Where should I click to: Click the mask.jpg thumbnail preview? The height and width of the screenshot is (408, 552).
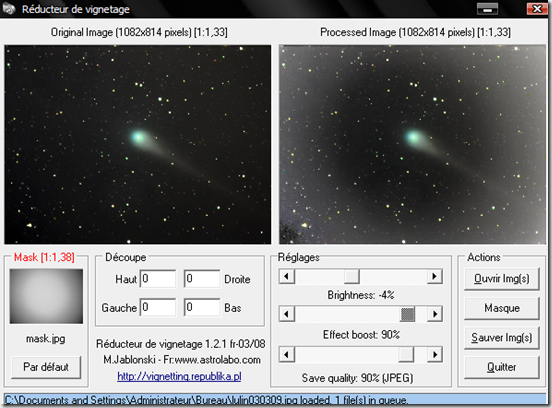[x=46, y=296]
